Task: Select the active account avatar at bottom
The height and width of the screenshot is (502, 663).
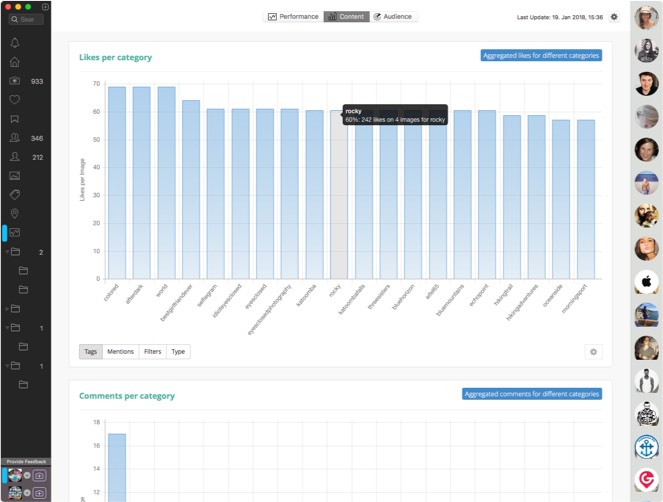Action: [15, 475]
